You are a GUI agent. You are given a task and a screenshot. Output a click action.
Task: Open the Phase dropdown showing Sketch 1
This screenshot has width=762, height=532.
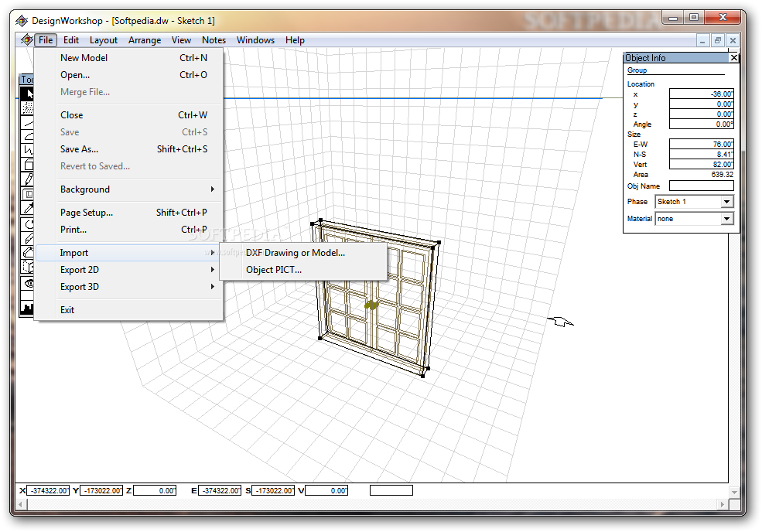pyautogui.click(x=726, y=202)
